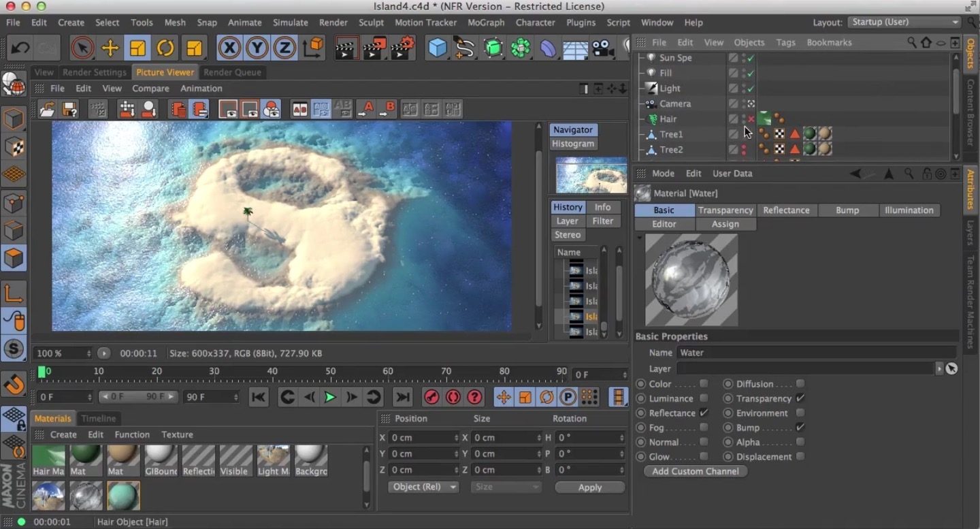Go to start of animation
The width and height of the screenshot is (980, 529).
259,397
